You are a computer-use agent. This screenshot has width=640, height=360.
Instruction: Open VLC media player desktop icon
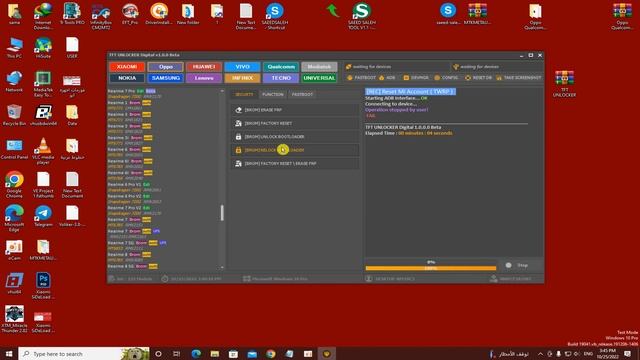click(43, 151)
